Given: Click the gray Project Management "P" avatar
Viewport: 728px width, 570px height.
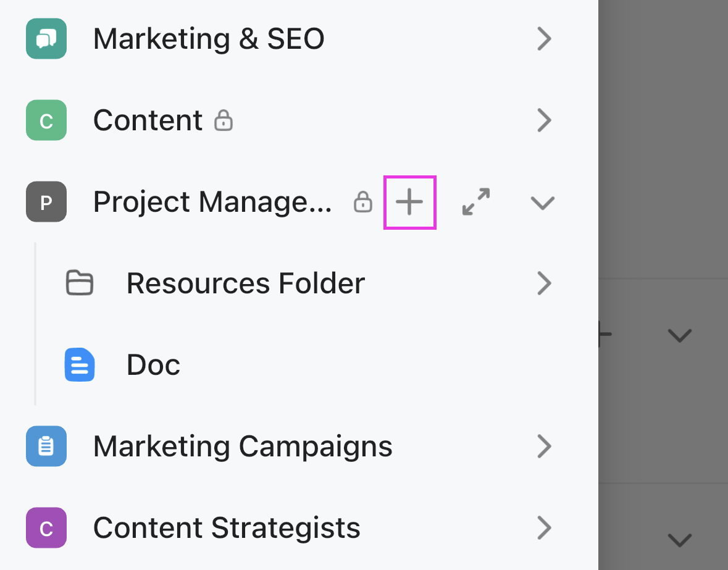Looking at the screenshot, I should coord(46,202).
